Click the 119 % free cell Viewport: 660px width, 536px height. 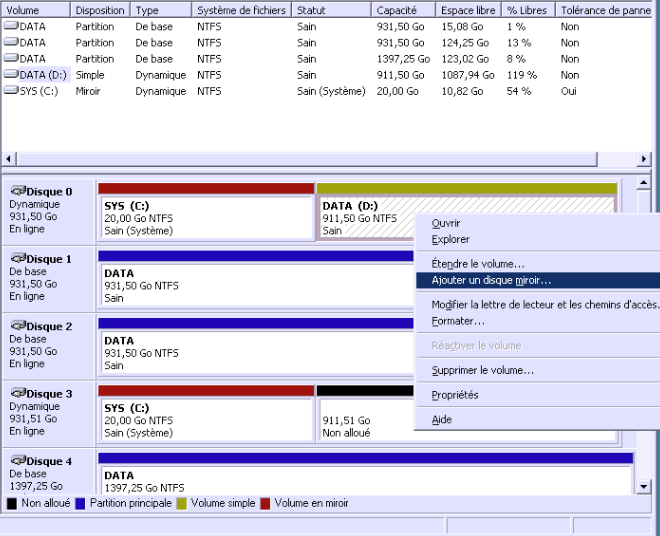pyautogui.click(x=522, y=75)
